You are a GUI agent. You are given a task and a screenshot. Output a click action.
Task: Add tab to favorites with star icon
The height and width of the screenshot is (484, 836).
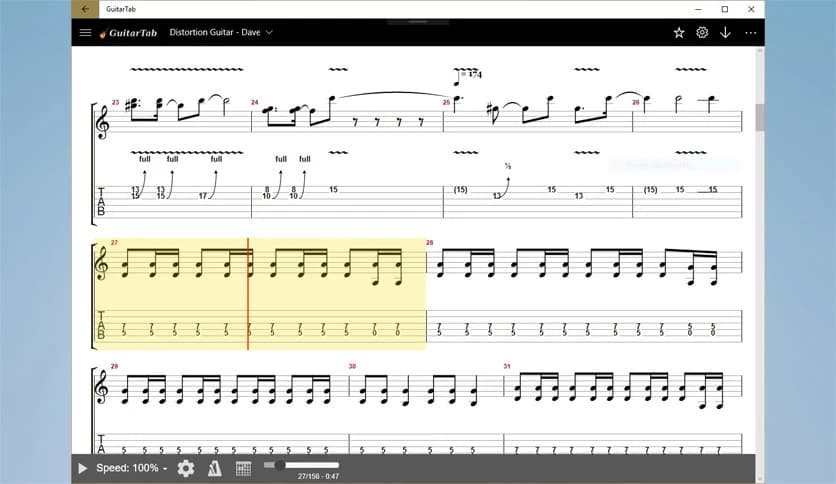click(x=679, y=33)
